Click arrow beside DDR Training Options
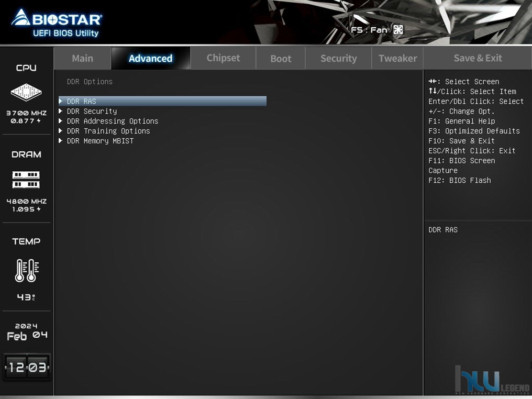The width and height of the screenshot is (532, 399). click(61, 130)
